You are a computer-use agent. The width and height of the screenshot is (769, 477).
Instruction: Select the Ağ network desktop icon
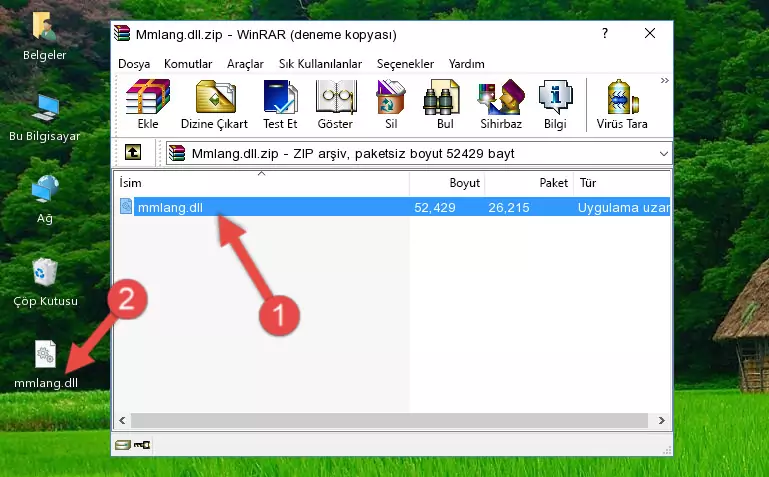pos(45,200)
